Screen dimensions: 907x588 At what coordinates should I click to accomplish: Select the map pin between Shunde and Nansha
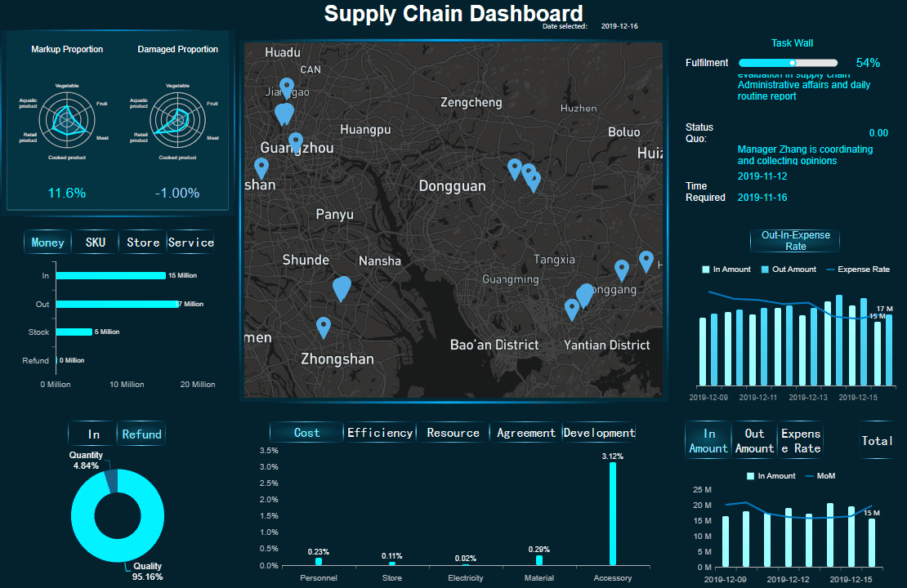tap(342, 287)
